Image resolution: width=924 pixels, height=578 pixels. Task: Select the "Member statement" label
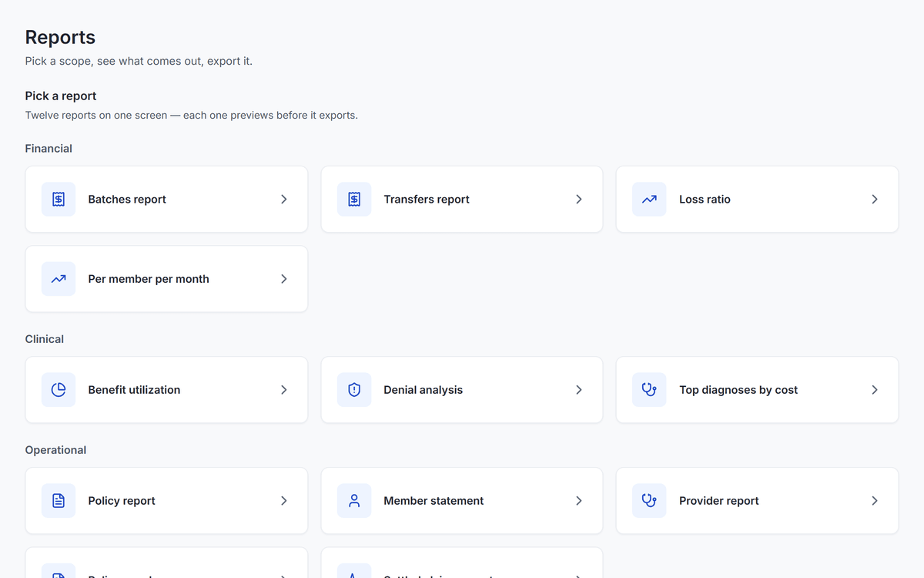click(434, 501)
